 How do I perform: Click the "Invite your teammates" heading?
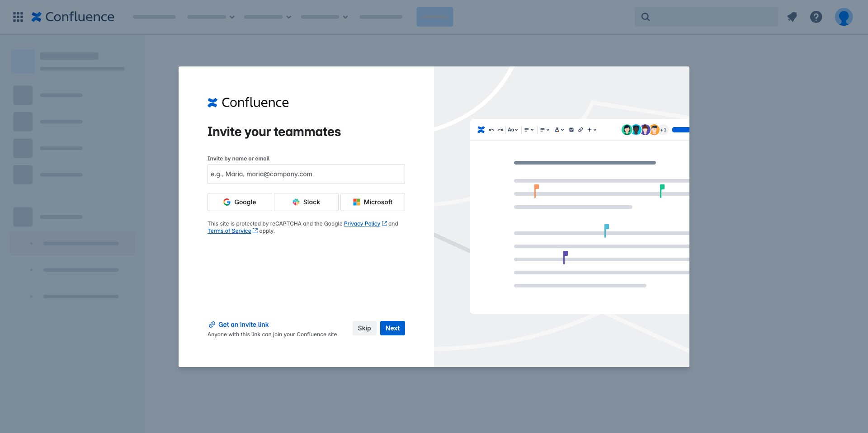point(274,132)
